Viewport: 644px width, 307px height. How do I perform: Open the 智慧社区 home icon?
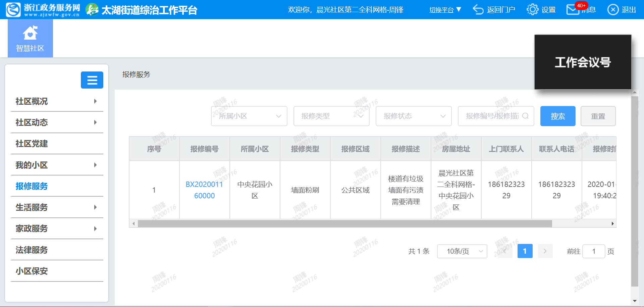30,38
